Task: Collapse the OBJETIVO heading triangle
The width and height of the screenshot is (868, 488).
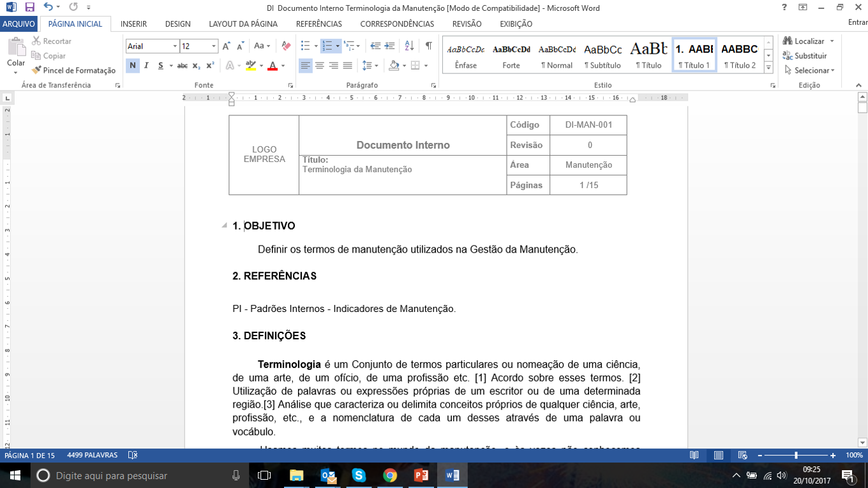Action: (x=225, y=225)
